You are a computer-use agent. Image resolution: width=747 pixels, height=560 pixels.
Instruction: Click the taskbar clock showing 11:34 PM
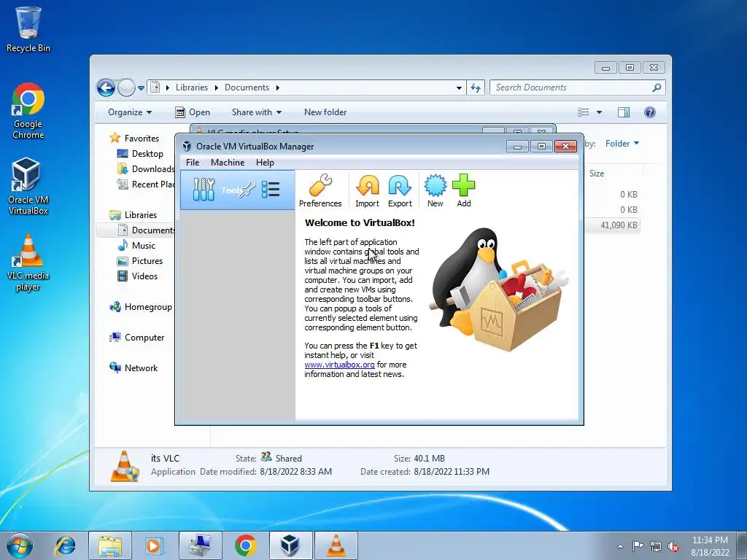pos(710,546)
